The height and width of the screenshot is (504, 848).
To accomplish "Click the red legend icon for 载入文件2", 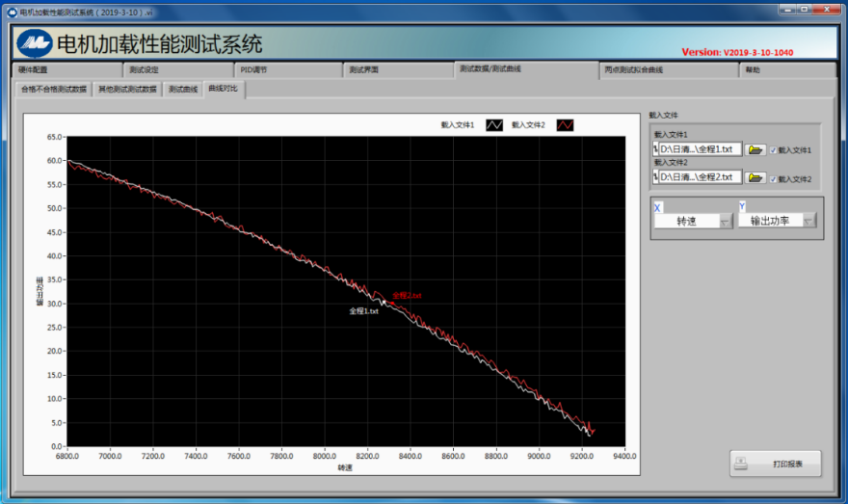I will pyautogui.click(x=565, y=125).
